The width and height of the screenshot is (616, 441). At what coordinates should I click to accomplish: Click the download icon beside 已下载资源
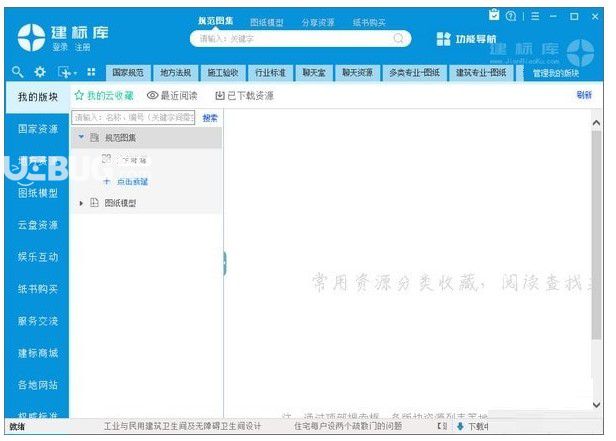220,95
